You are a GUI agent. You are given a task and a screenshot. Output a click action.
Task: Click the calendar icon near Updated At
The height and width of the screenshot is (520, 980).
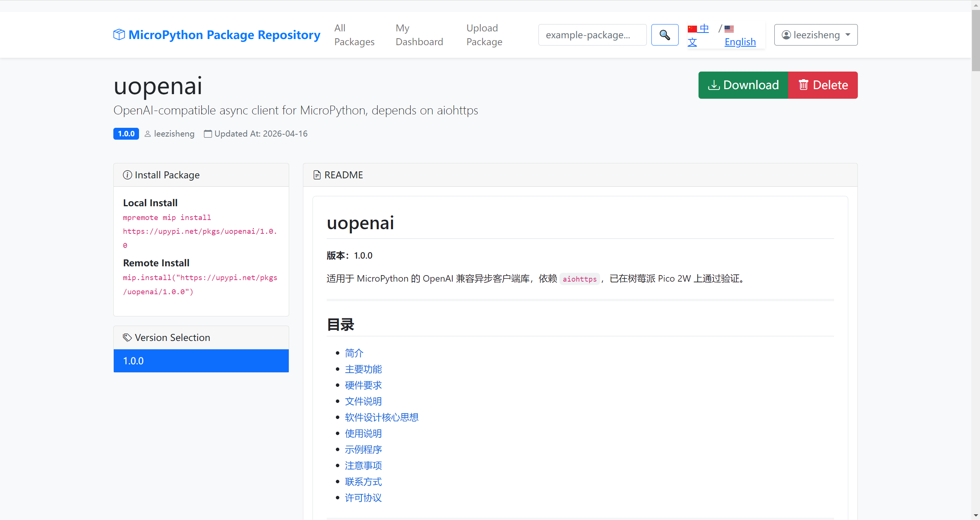tap(208, 134)
